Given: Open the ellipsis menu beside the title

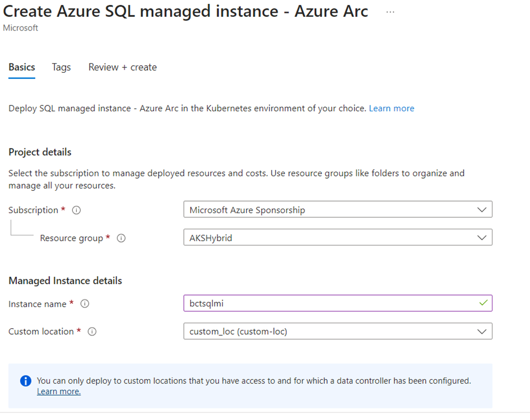Looking at the screenshot, I should [390, 12].
